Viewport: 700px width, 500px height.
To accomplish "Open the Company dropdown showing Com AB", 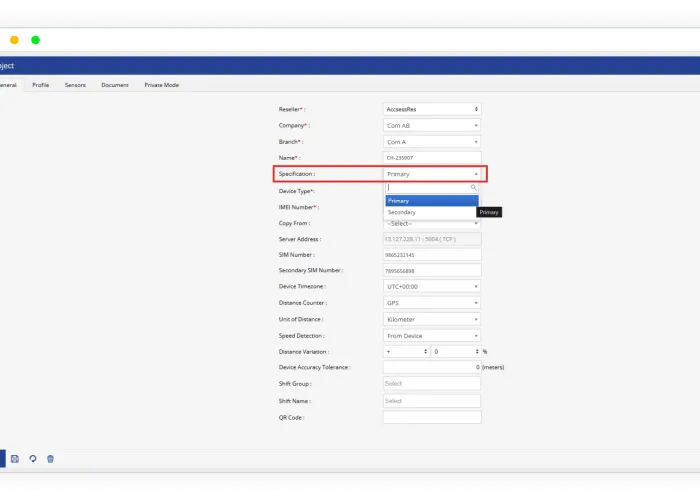I will pyautogui.click(x=432, y=125).
